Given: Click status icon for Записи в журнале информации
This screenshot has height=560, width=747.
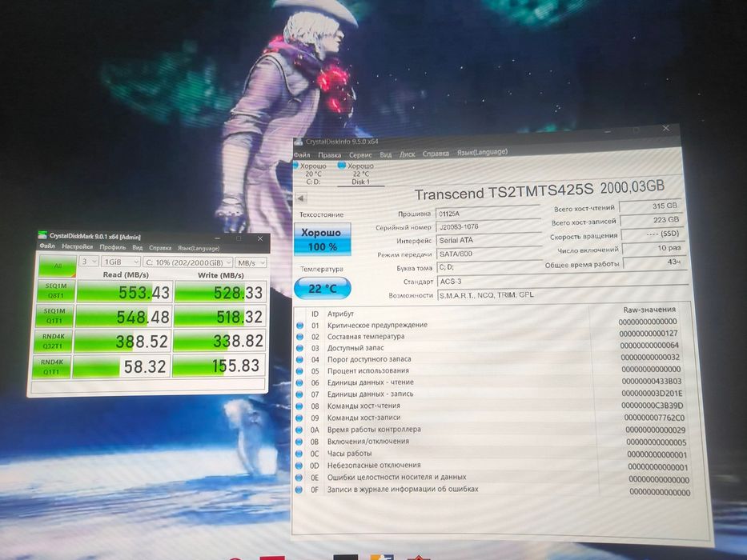Looking at the screenshot, I should coord(299,490).
